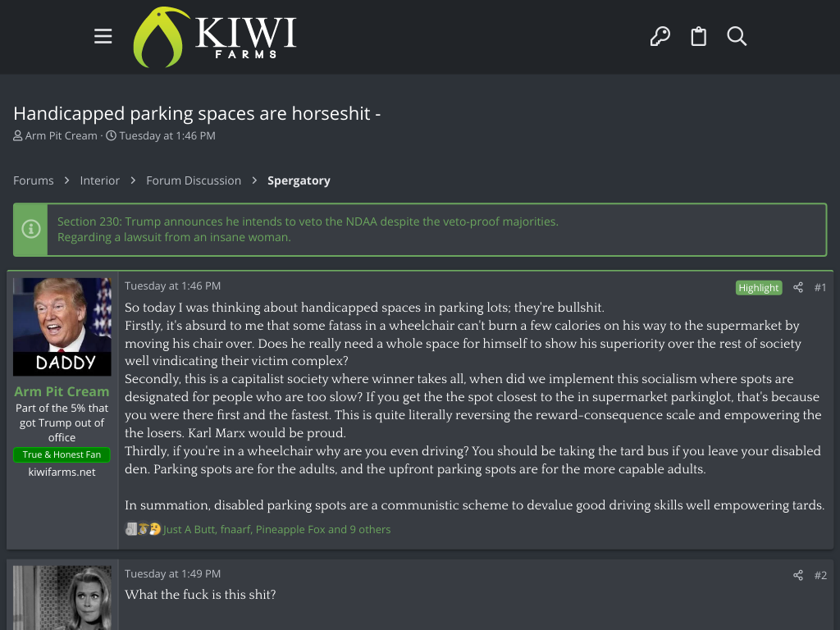Share post #1 via share icon
Viewport: 840px width, 630px height.
[798, 288]
